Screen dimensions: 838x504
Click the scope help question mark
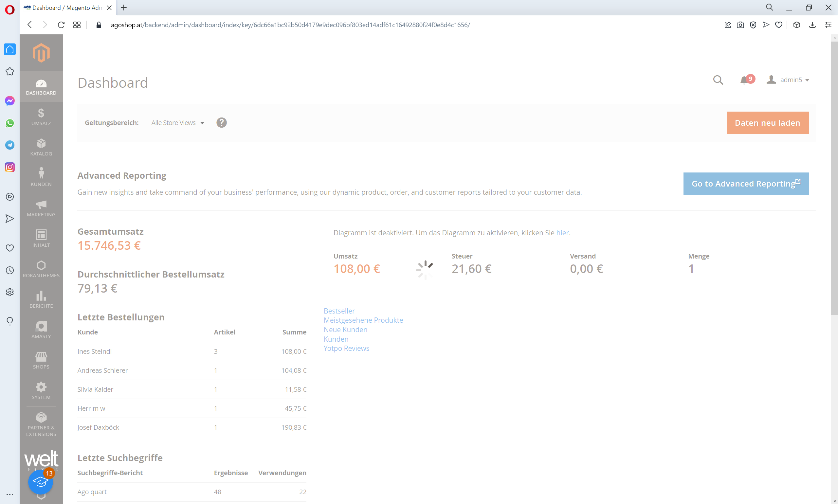[x=222, y=123]
